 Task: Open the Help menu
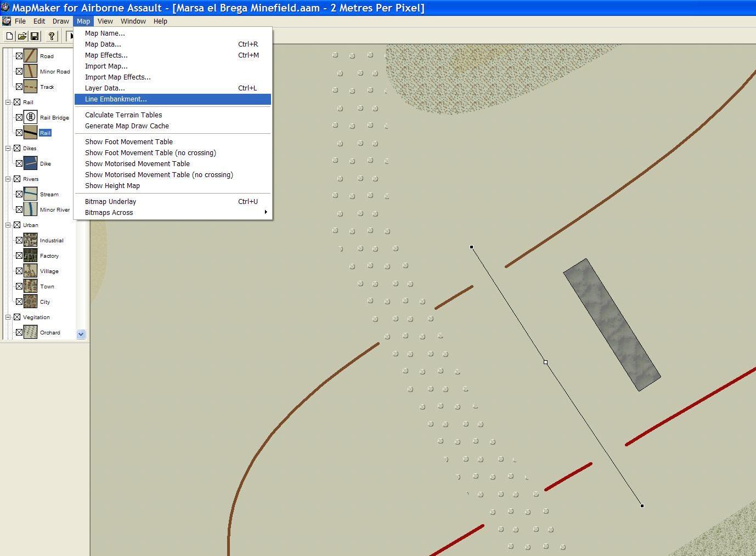pos(160,21)
